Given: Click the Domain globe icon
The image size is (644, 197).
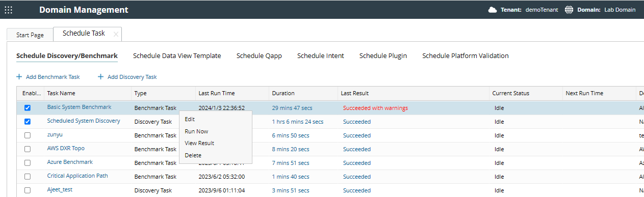Looking at the screenshot, I should [x=569, y=10].
